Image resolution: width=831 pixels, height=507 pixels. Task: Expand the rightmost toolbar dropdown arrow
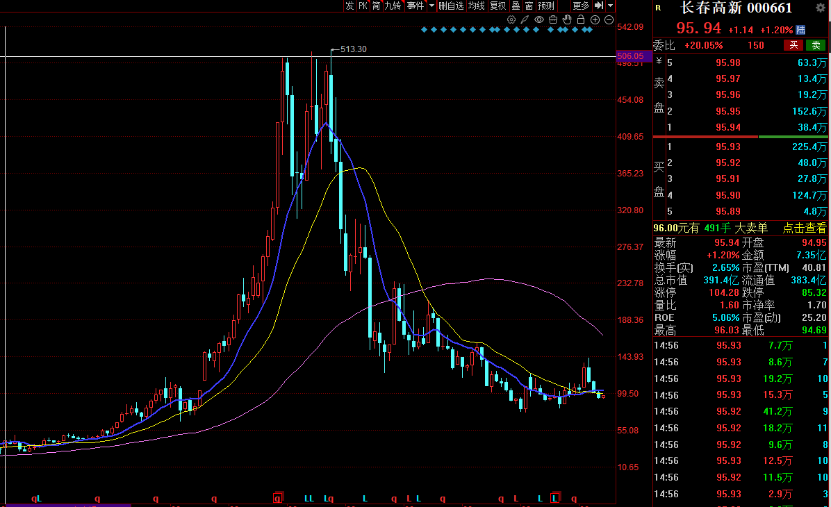point(611,6)
